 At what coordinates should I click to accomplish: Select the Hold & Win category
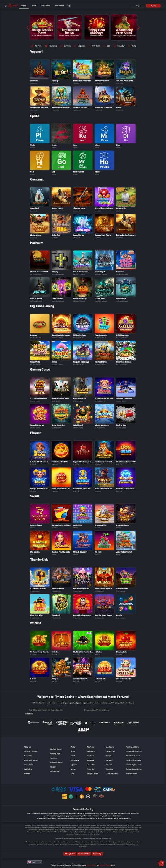(94, 46)
